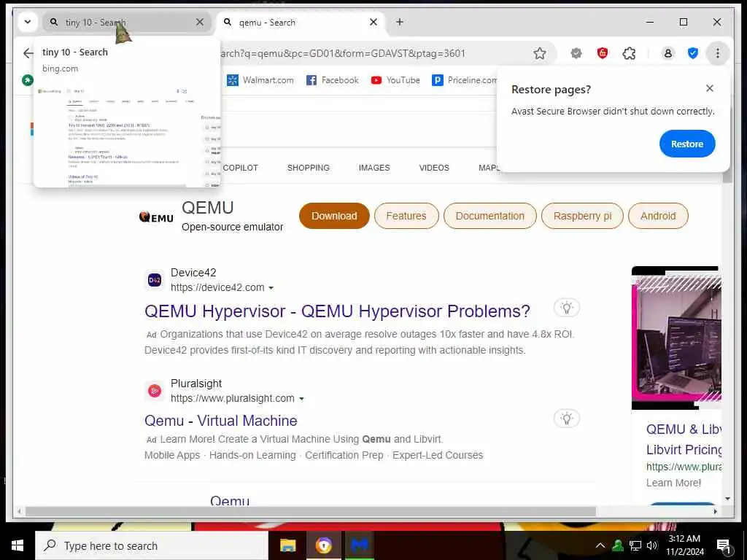Click the tiny 10 tab preview thumbnail
This screenshot has height=560, width=747.
coord(128,136)
